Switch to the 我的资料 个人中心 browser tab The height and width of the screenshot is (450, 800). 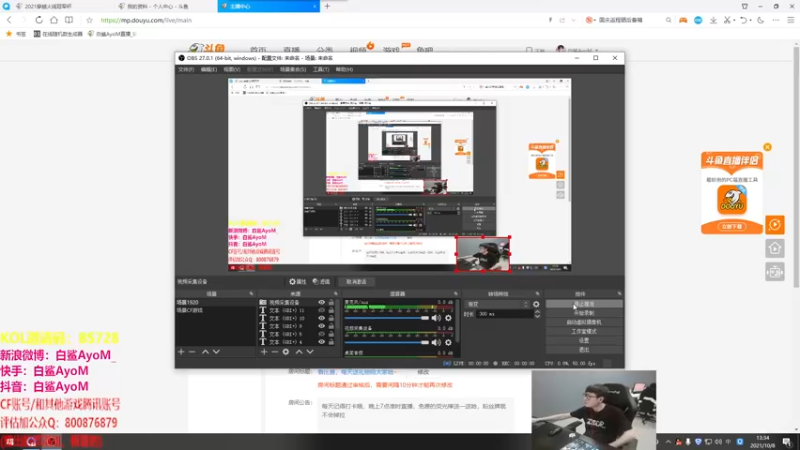point(166,6)
